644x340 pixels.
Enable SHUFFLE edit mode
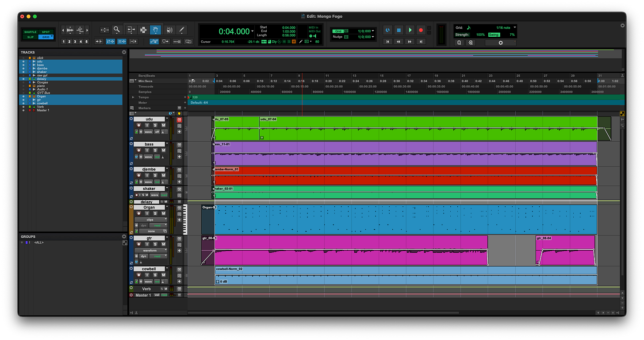coord(30,32)
